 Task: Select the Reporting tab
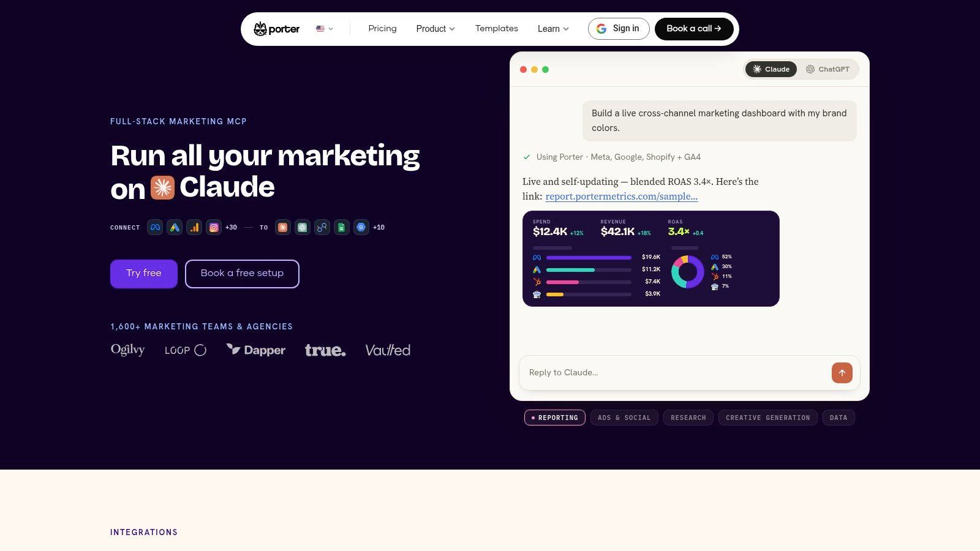pyautogui.click(x=555, y=418)
